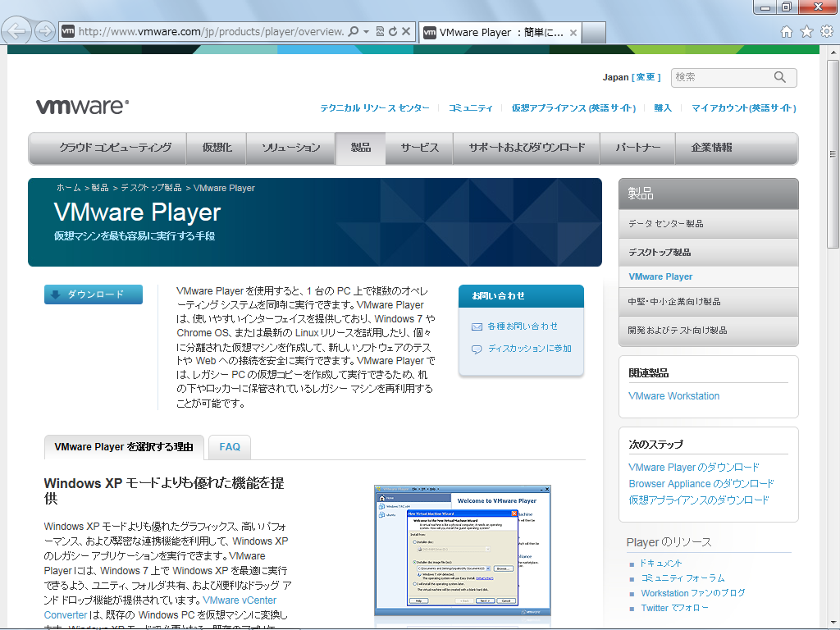Open コミュニティ フォーラム resource link
840x630 pixels.
(x=683, y=578)
